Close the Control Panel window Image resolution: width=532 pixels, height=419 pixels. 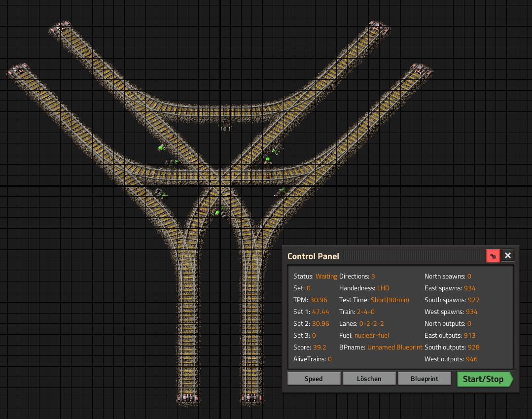pos(507,255)
